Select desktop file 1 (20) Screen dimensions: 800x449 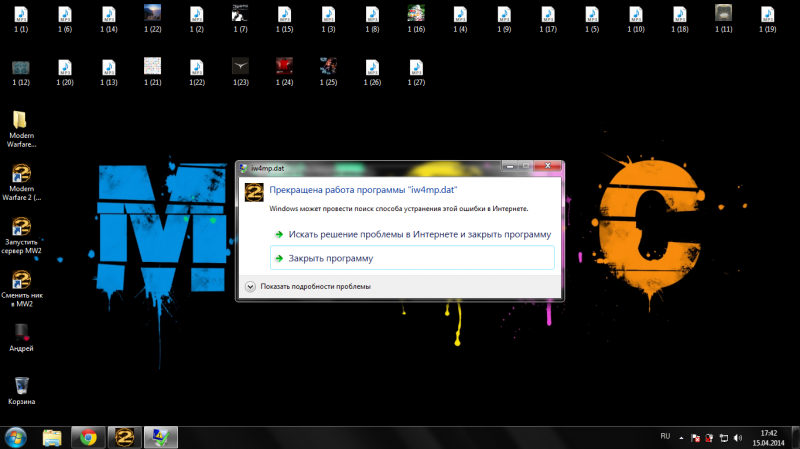(65, 72)
